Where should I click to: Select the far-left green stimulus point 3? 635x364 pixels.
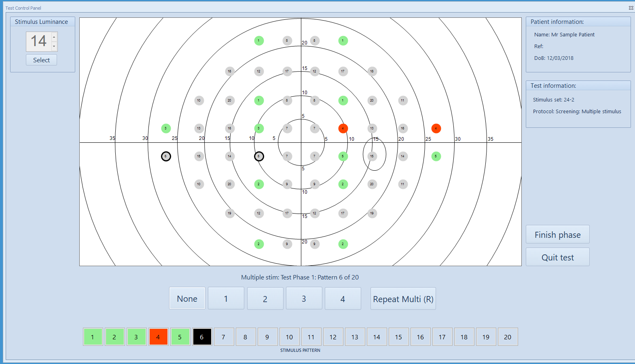click(x=166, y=128)
